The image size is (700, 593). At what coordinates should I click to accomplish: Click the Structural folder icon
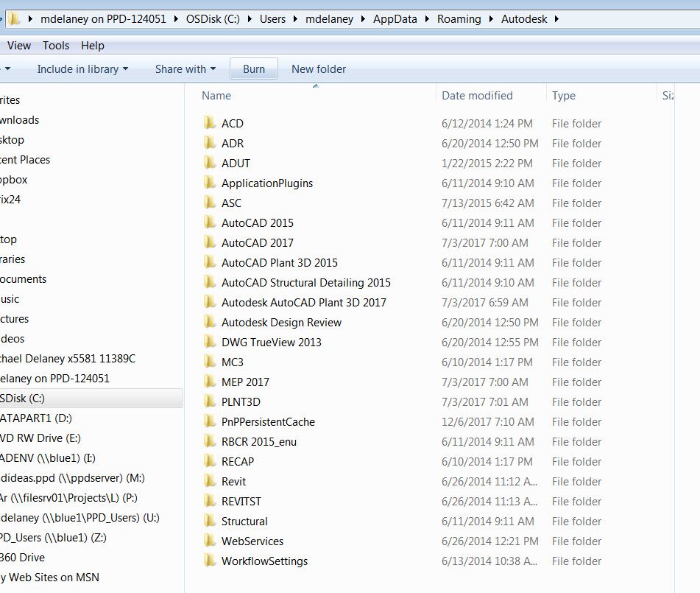pos(209,521)
